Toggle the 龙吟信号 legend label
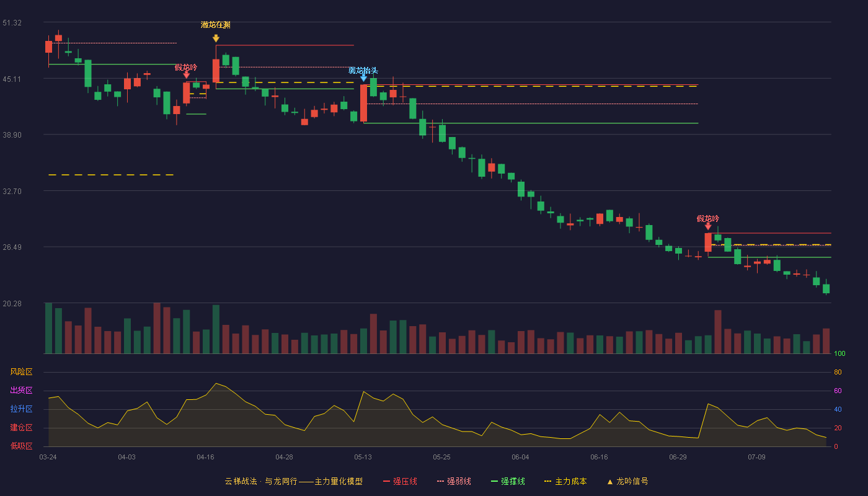The width and height of the screenshot is (868, 496). click(632, 481)
